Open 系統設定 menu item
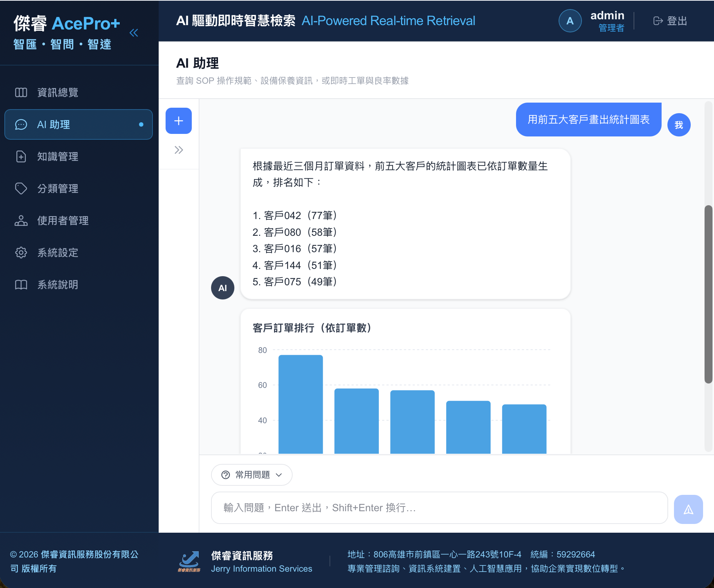This screenshot has height=588, width=714. [x=79, y=253]
